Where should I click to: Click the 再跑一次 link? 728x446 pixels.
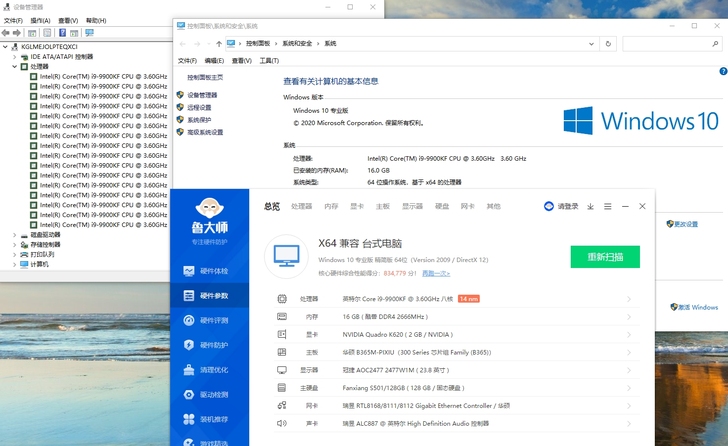point(436,273)
